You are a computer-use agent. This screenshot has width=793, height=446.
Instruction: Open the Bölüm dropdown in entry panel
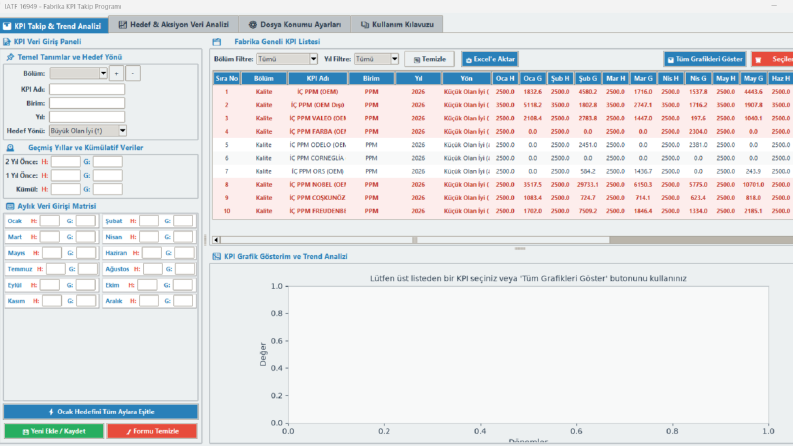78,73
